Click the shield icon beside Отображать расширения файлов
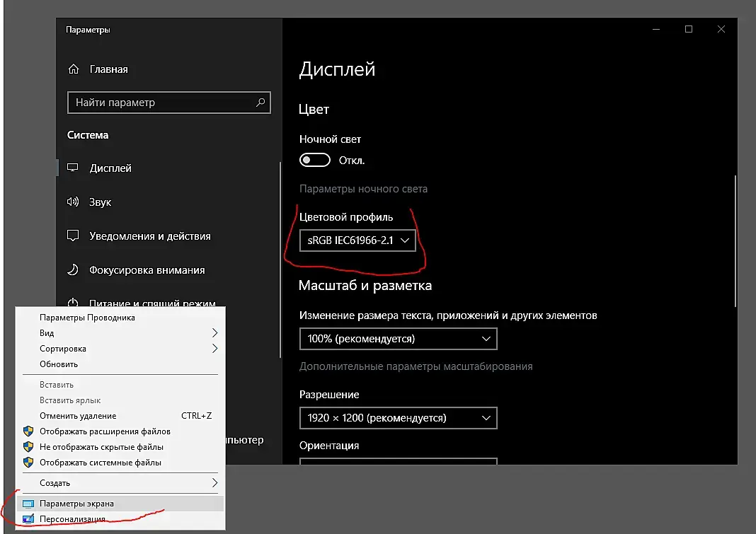The height and width of the screenshot is (534, 756). point(28,431)
